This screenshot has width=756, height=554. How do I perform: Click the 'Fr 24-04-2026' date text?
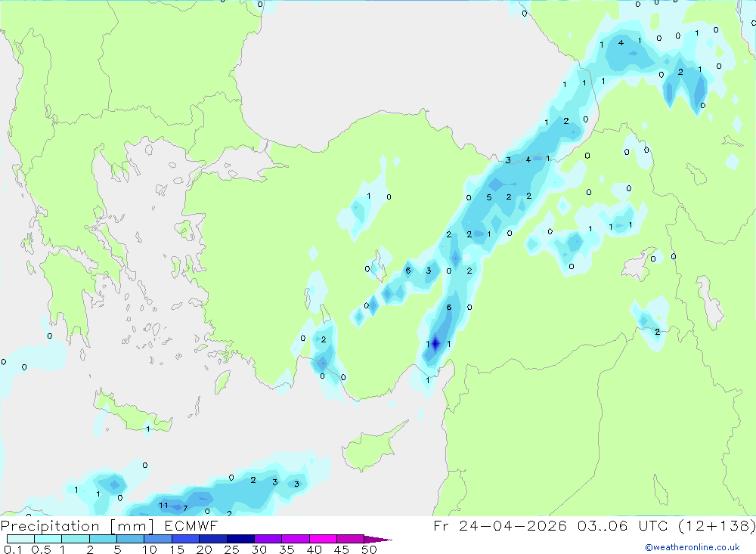(500, 526)
